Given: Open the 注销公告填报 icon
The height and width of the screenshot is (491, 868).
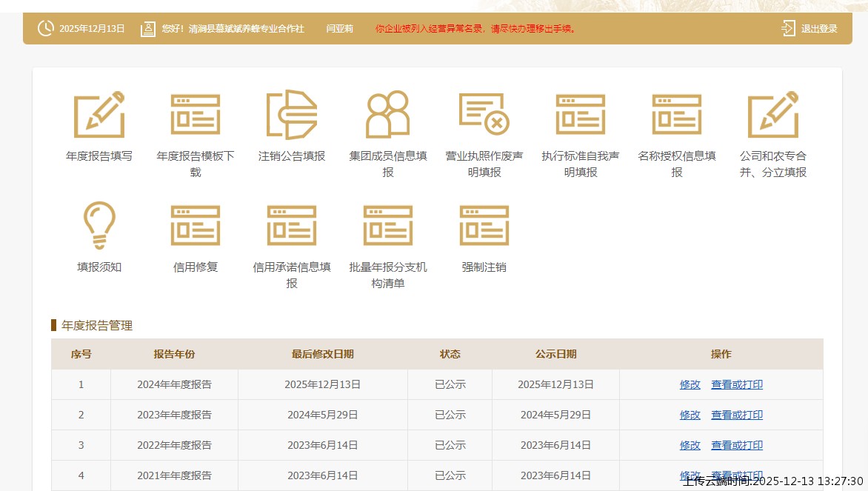Looking at the screenshot, I should (x=292, y=115).
